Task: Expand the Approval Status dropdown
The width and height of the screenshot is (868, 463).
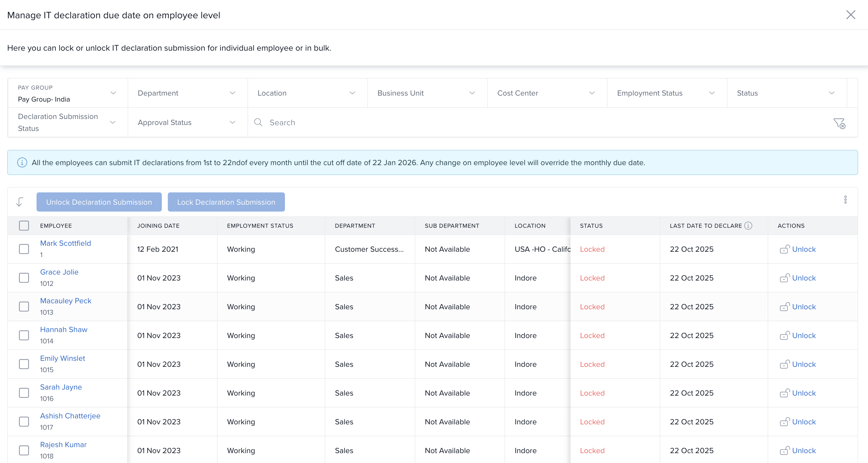Action: pyautogui.click(x=187, y=122)
